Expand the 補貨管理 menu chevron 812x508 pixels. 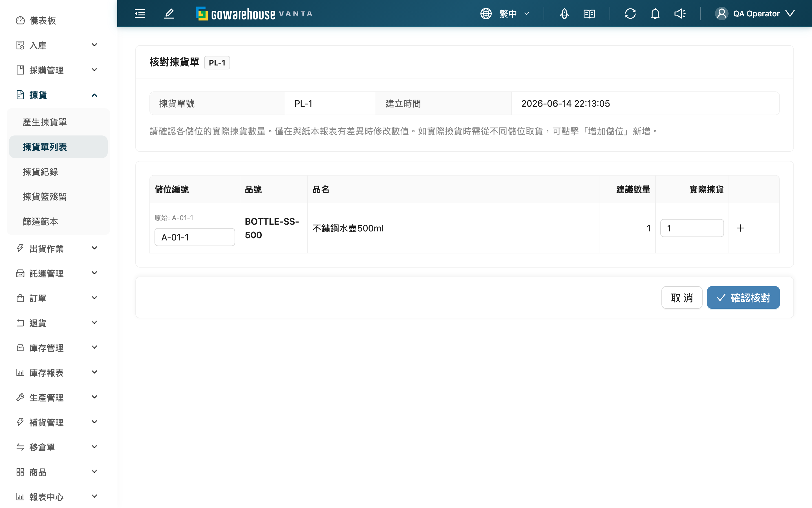(94, 422)
